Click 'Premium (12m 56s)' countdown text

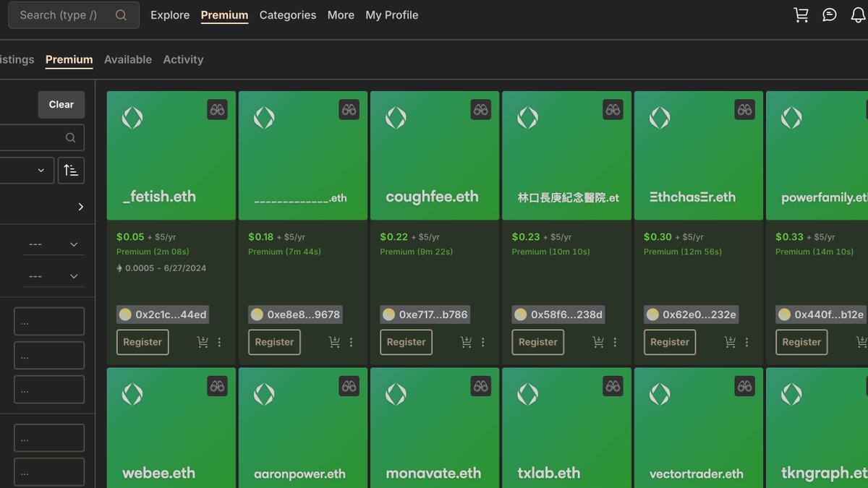[x=683, y=252]
